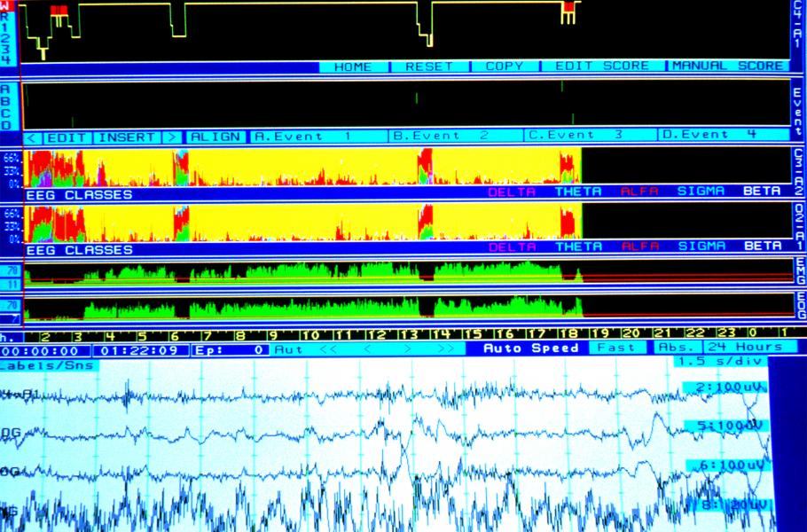Toggle the THETA band in upper EEG classes
807x532 pixels.
[577, 192]
